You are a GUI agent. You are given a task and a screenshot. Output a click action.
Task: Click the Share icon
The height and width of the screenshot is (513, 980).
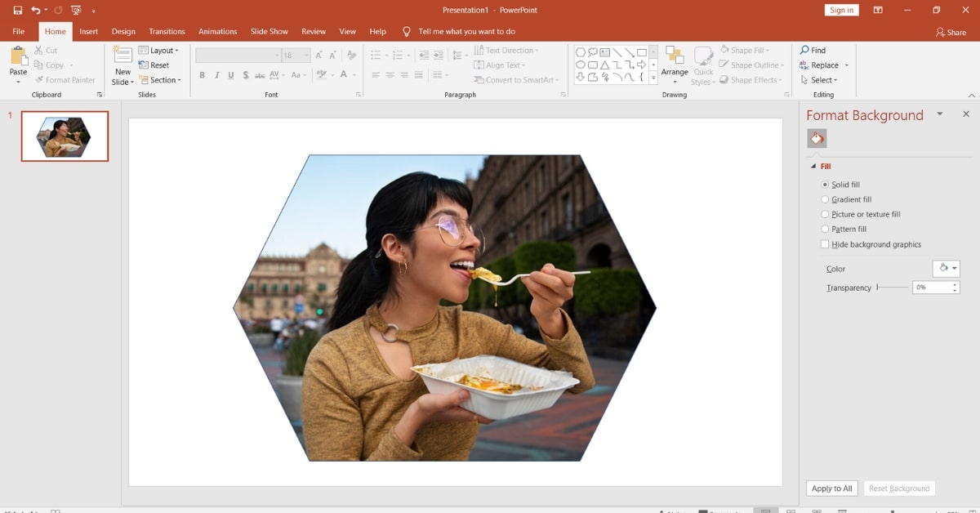coord(951,32)
